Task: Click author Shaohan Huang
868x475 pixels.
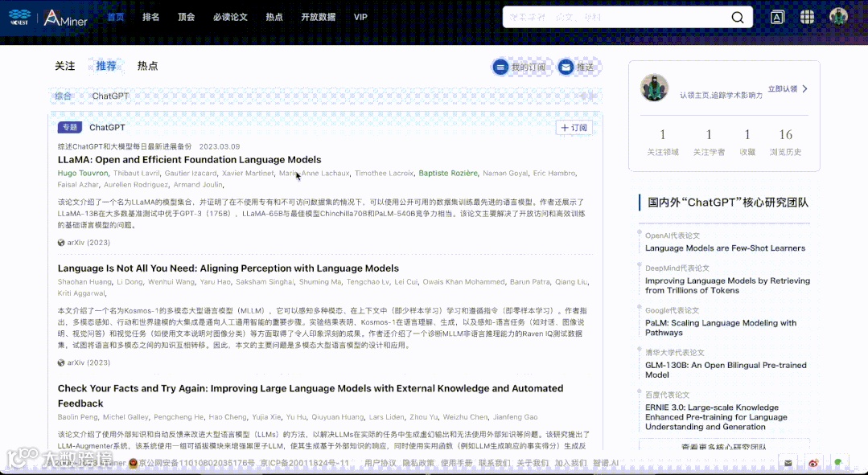Action: point(84,281)
